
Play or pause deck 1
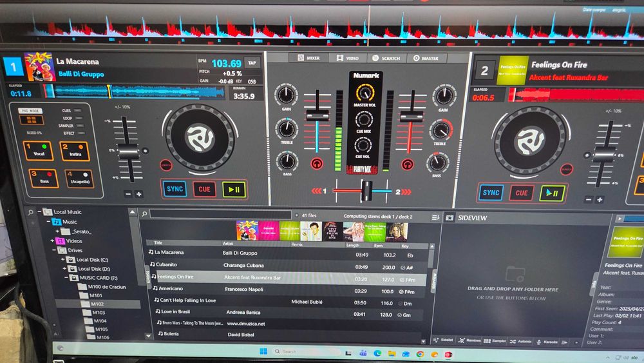pyautogui.click(x=234, y=190)
